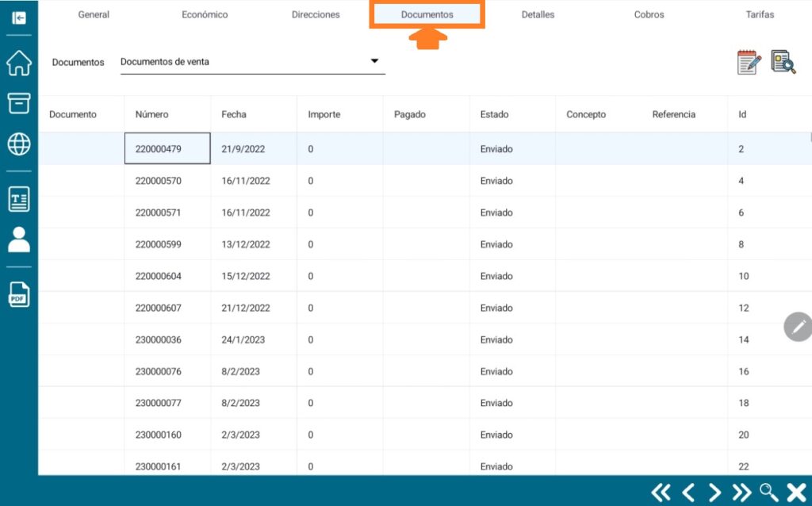Click the Concepto column header

586,114
